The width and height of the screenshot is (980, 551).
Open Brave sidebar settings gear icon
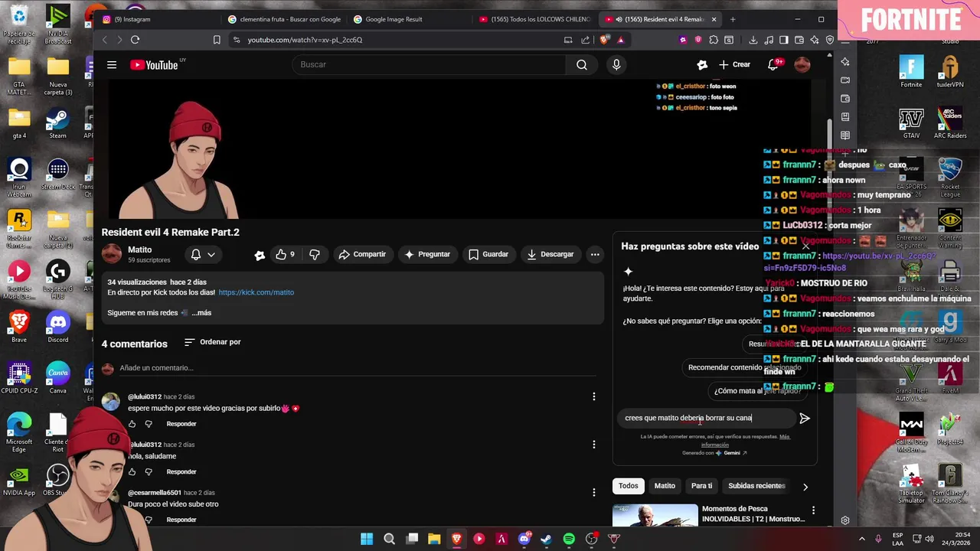(845, 520)
